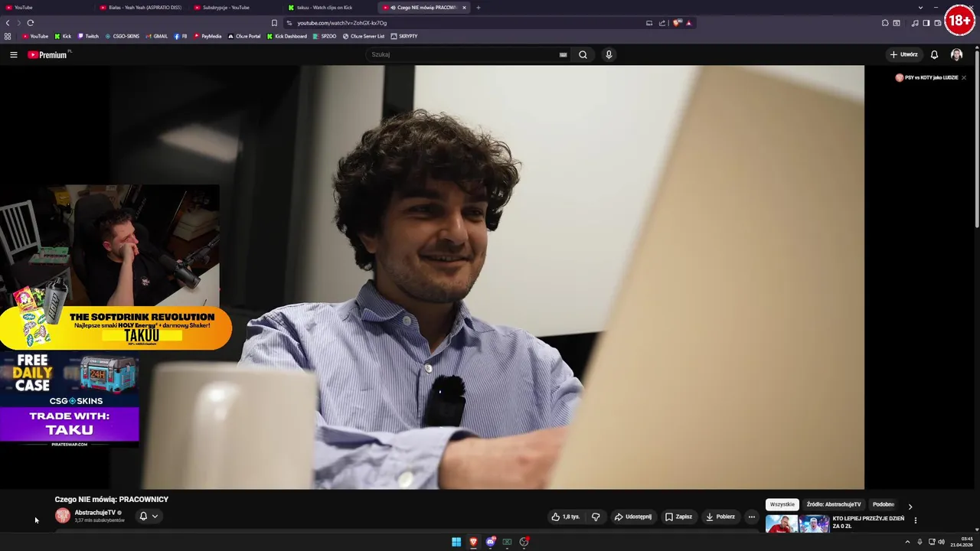Screen dimensions: 980x551
Task: Select the Podobne filter chip
Action: (884, 504)
